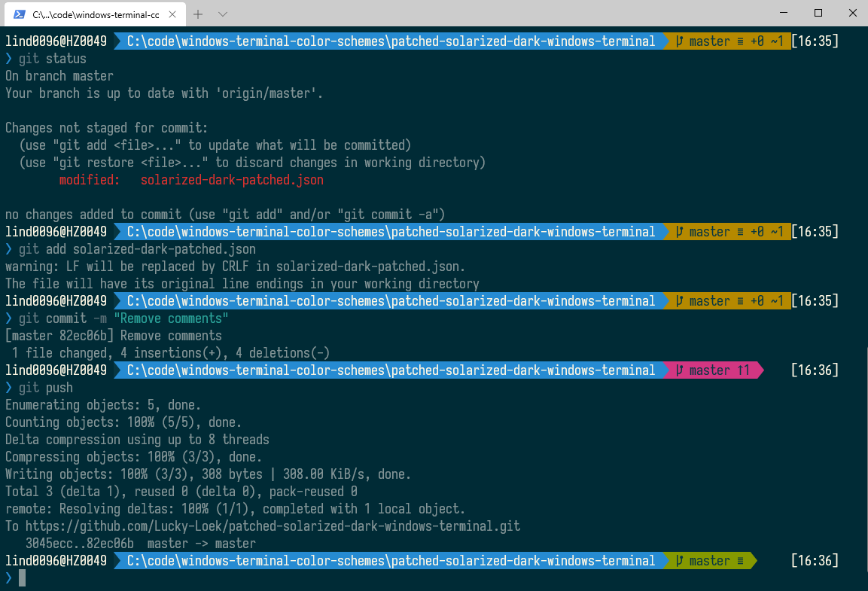Screen dimensions: 868x591
Task: Click the '(use "git restore <file>..."' hint line
Action: point(252,162)
